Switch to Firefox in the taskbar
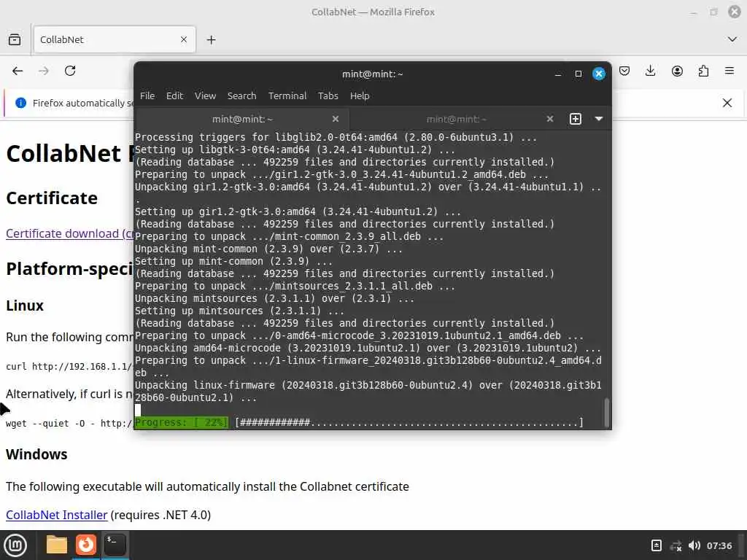Screen dimensions: 747x560 coord(86,545)
